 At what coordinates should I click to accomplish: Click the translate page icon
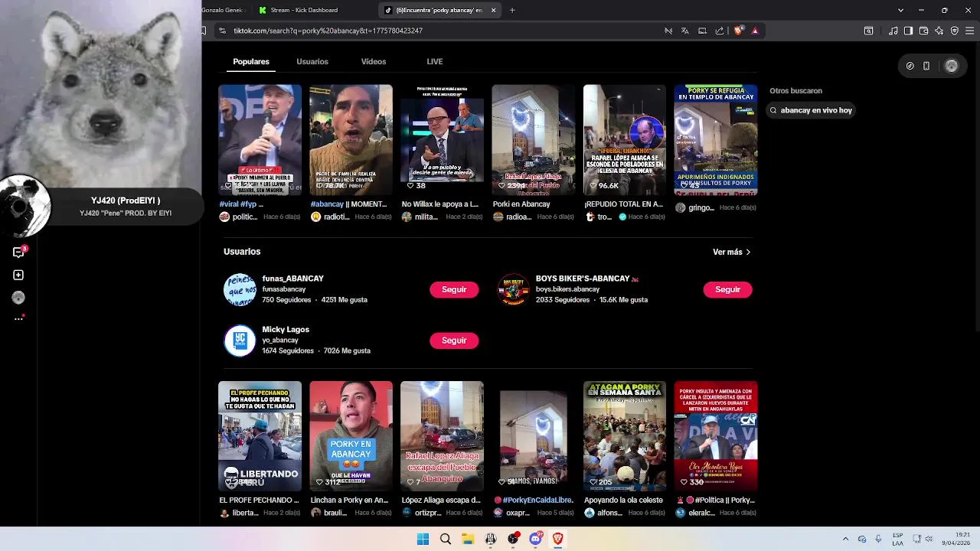[x=684, y=31]
